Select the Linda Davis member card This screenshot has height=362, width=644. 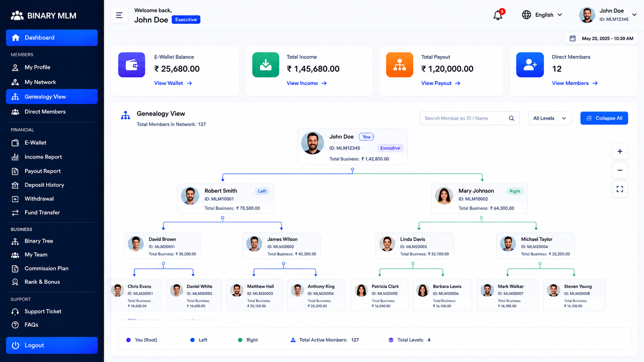tap(414, 246)
